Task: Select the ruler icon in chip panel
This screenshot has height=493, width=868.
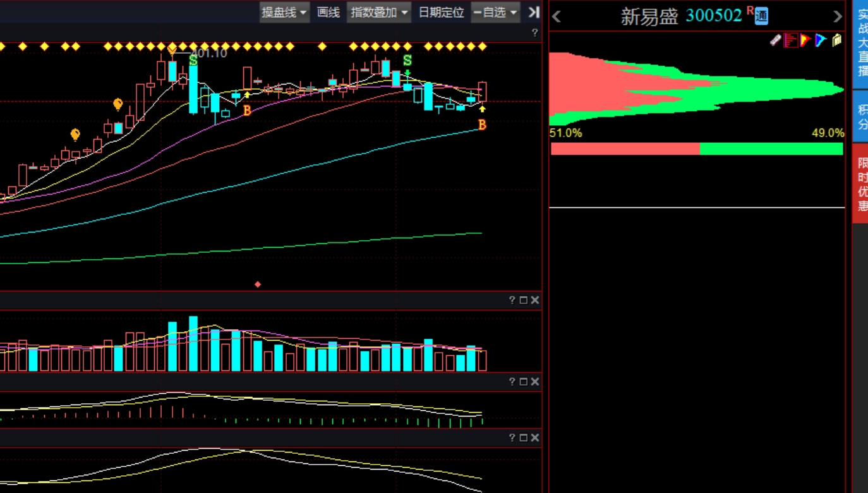Action: pos(776,40)
